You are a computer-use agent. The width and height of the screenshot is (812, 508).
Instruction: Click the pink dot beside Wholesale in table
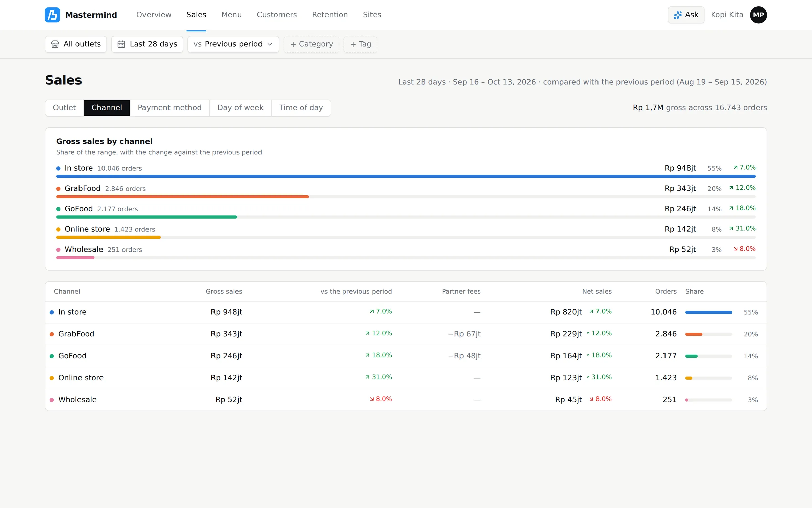[x=52, y=400]
